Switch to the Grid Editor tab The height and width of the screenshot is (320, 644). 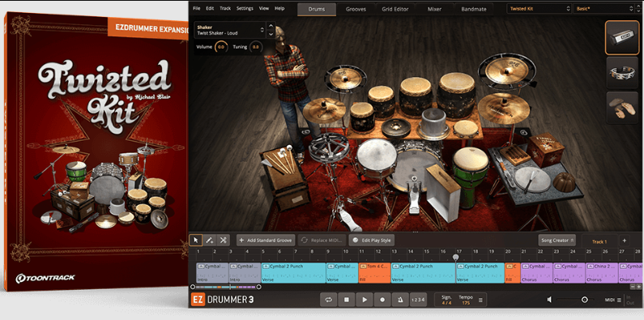point(395,9)
